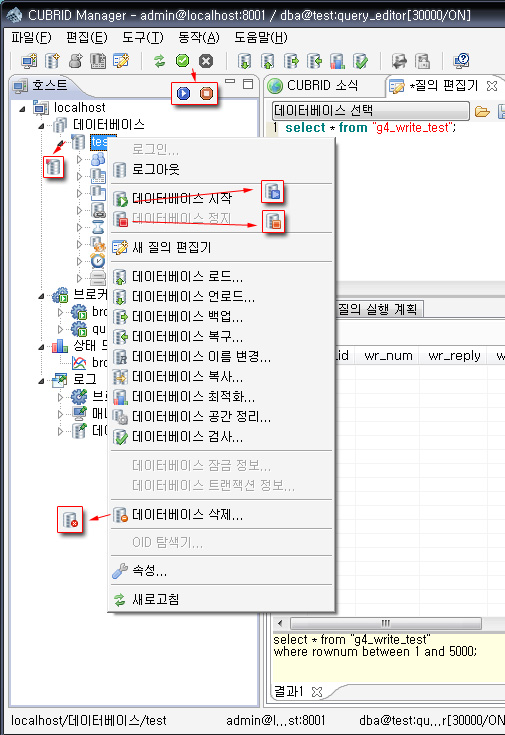This screenshot has width=505, height=735.
Task: Click the optimize database bar-chart toolbar icon
Action: [337, 61]
